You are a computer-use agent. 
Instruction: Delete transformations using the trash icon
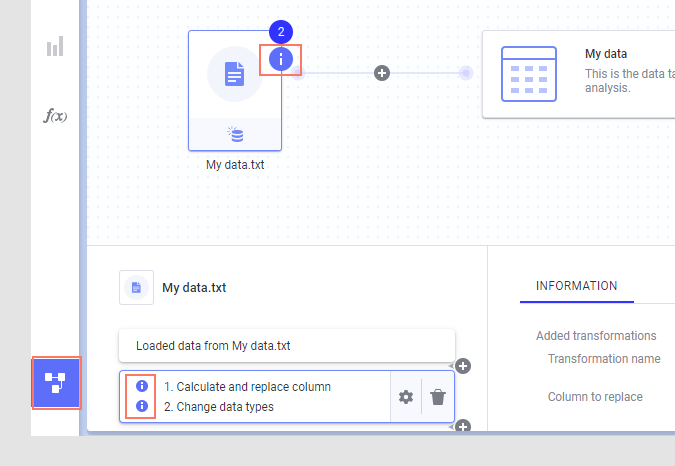(438, 397)
